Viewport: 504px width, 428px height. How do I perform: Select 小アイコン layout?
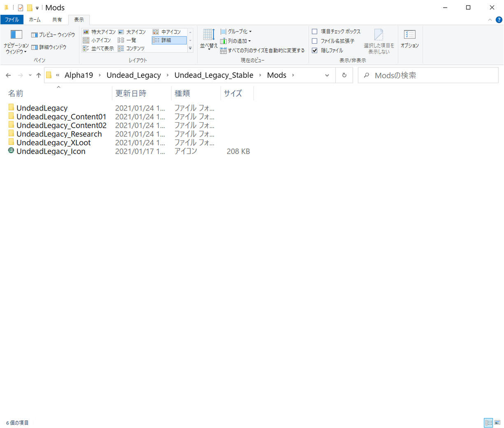(x=97, y=40)
